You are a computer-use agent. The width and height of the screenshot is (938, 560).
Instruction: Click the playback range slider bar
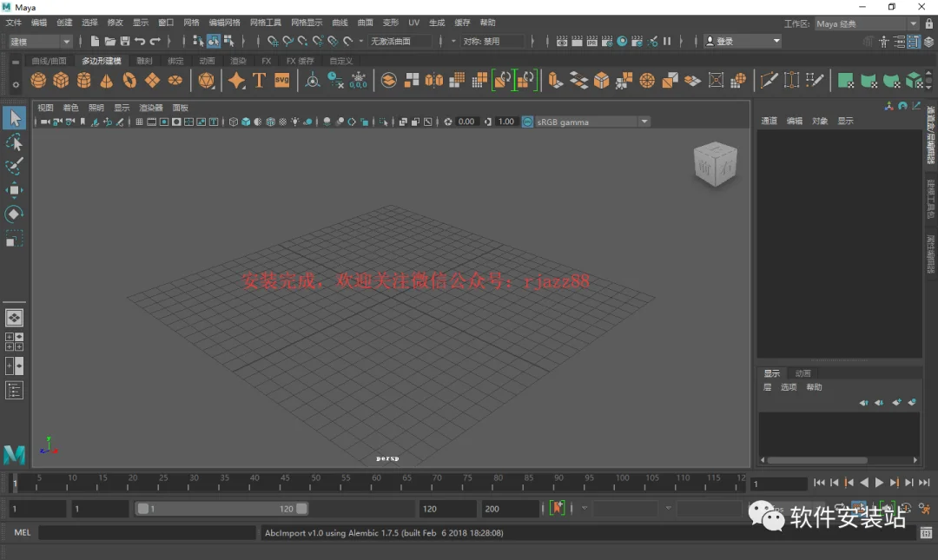click(x=222, y=509)
